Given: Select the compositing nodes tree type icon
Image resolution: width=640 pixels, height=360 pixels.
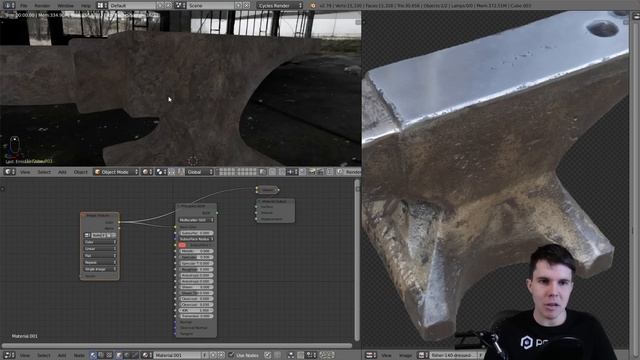Looking at the screenshot, I should 101,356.
